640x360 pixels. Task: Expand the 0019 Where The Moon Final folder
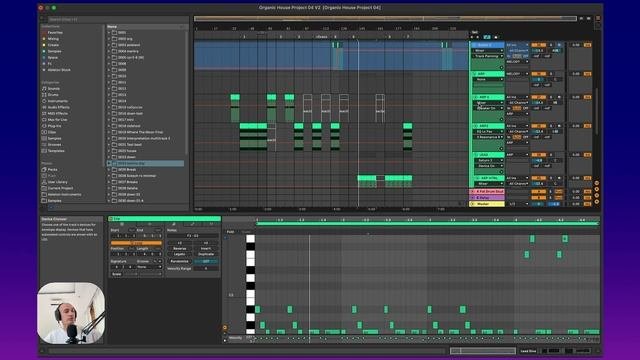(x=109, y=132)
